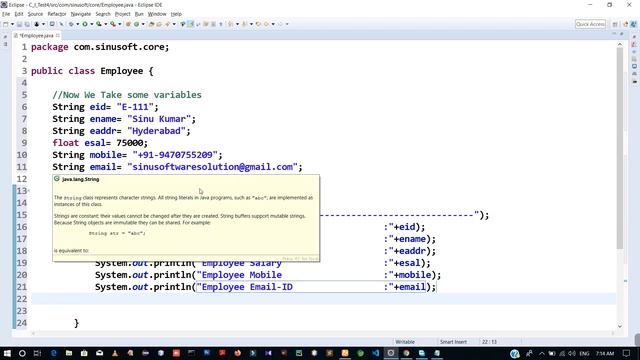
Task: Click line 3 'public class Employee {'
Action: click(92, 71)
